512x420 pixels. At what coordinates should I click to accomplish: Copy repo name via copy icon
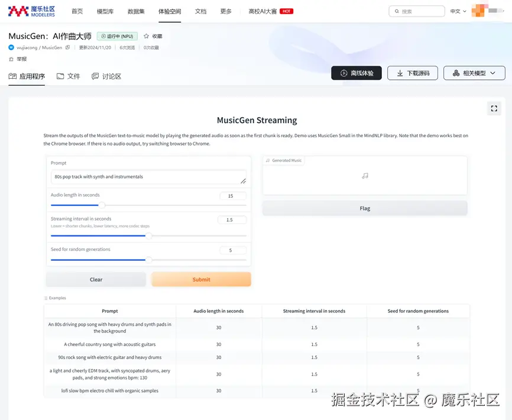pyautogui.click(x=67, y=47)
